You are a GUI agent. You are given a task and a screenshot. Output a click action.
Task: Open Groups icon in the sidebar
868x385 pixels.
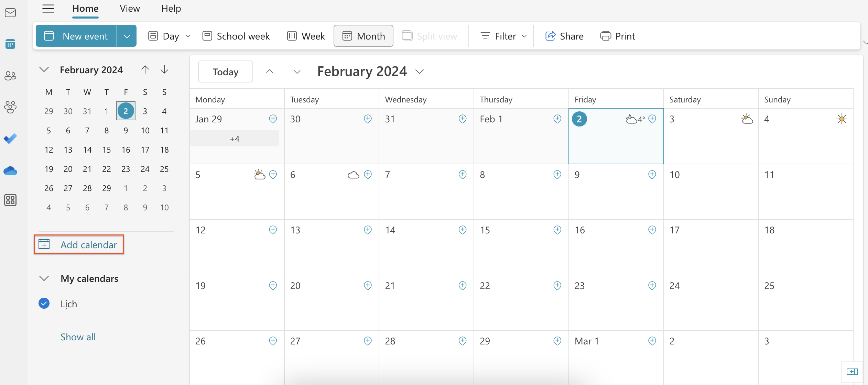(x=10, y=107)
